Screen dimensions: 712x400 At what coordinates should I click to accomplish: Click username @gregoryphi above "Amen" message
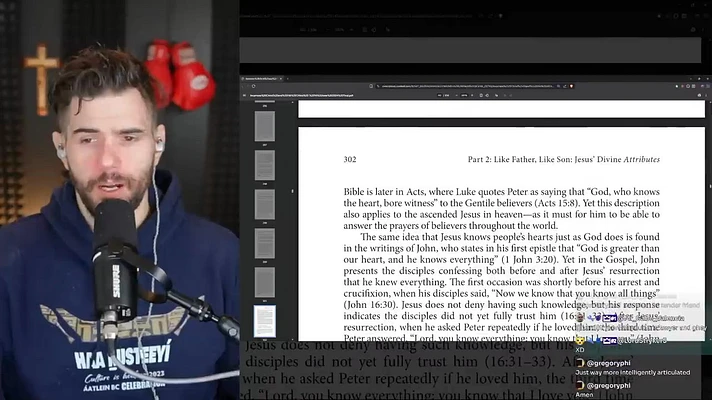608,385
